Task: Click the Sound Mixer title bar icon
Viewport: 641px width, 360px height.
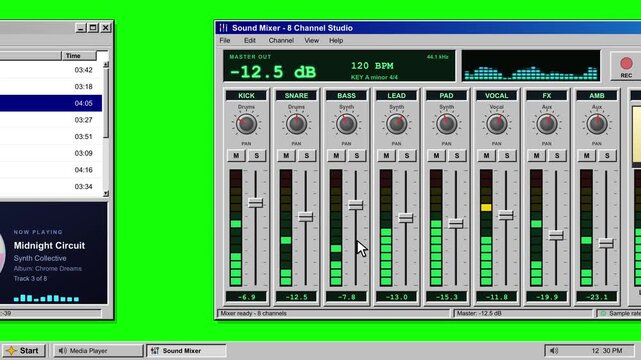Action: click(223, 28)
